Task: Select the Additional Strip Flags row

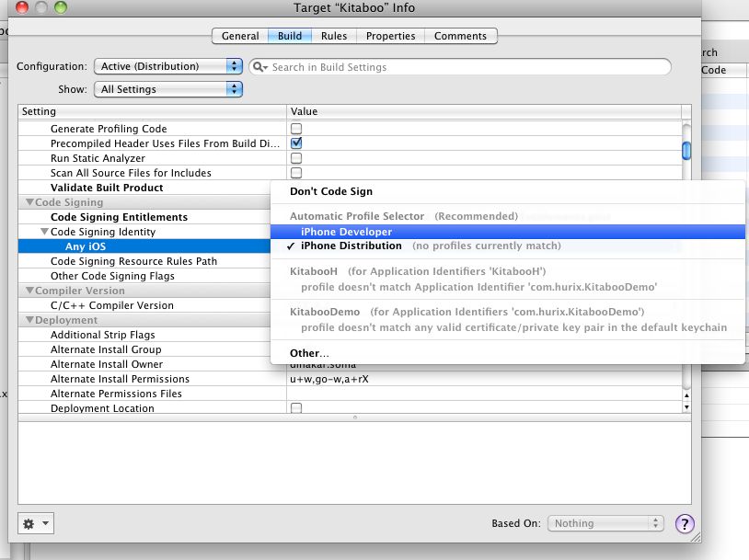Action: tap(144, 335)
